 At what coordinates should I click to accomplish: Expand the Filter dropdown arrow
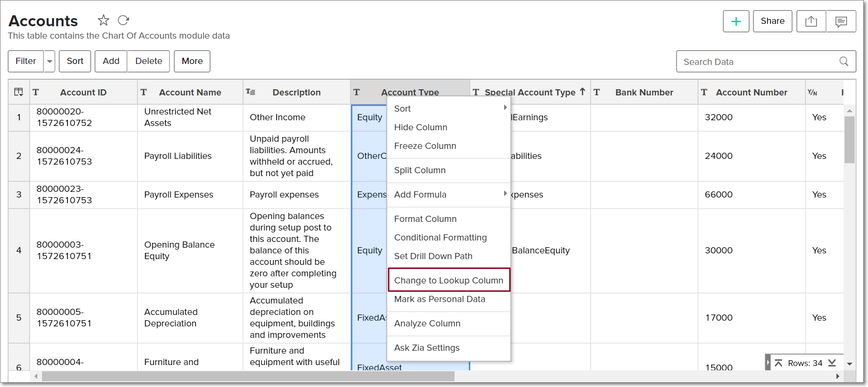pyautogui.click(x=50, y=62)
